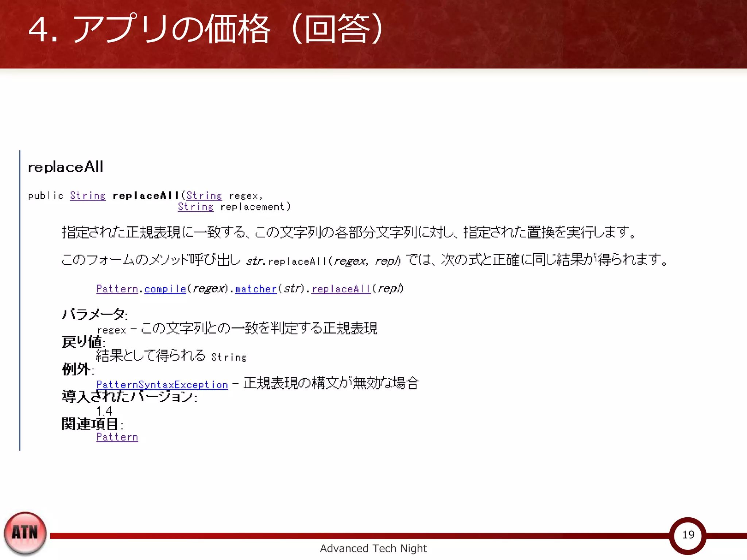Click the Advanced Tech Night footer text
The image size is (747, 560).
coord(373,548)
